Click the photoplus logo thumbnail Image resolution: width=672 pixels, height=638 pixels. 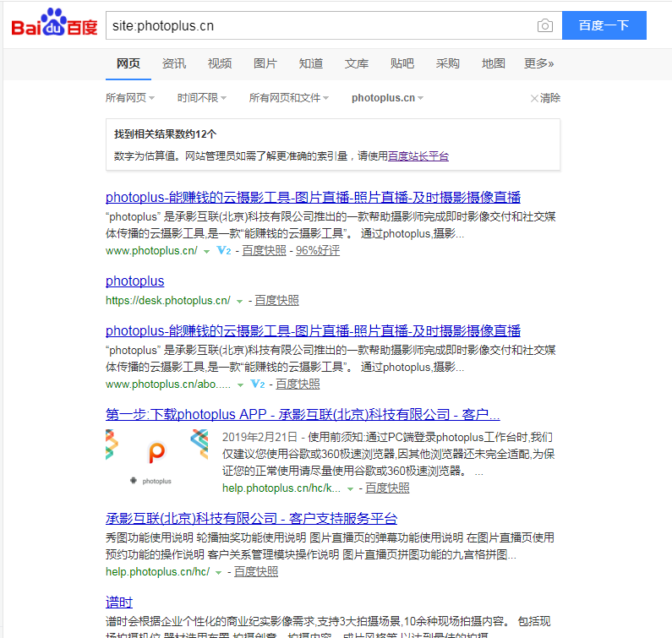[157, 458]
